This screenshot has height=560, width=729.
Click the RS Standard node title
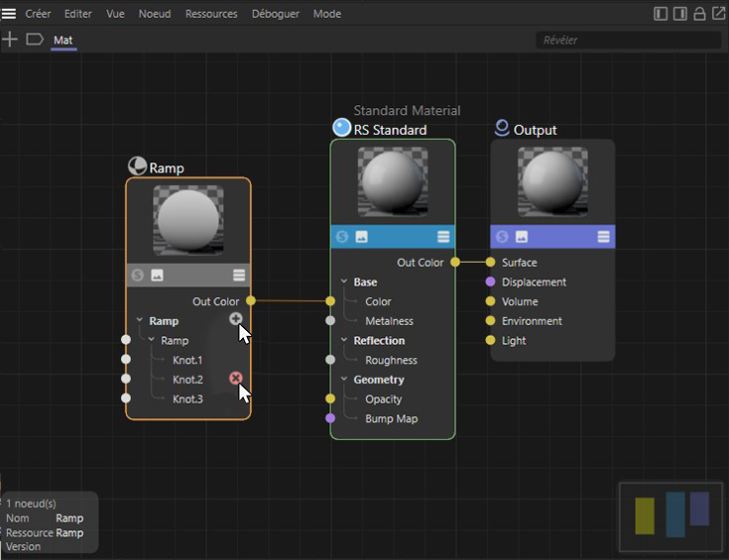[390, 130]
